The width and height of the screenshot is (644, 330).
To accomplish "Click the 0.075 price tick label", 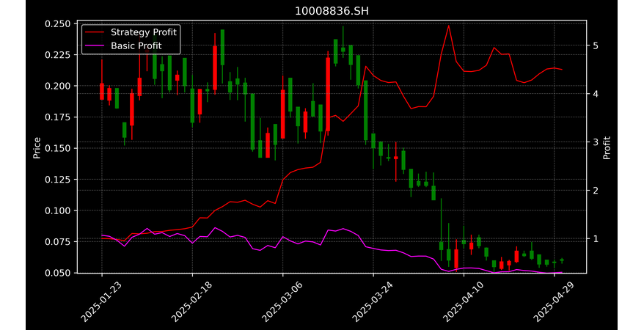I will point(57,242).
